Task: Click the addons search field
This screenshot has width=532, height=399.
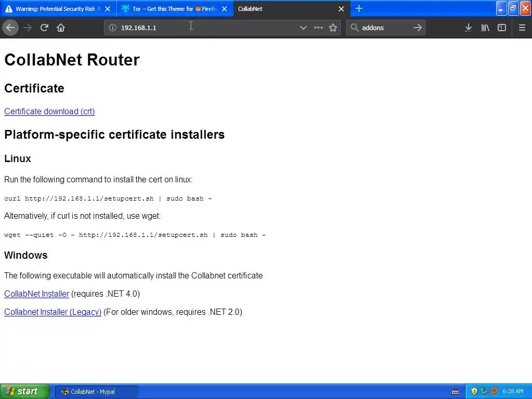Action: tap(385, 28)
